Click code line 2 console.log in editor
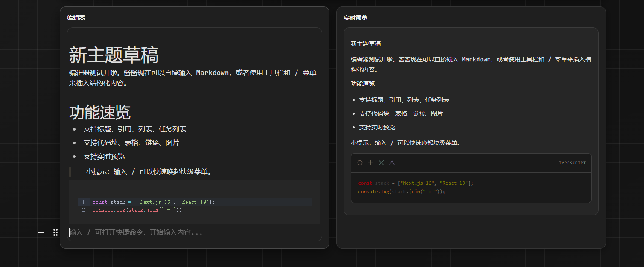Image resolution: width=644 pixels, height=267 pixels. (x=138, y=210)
